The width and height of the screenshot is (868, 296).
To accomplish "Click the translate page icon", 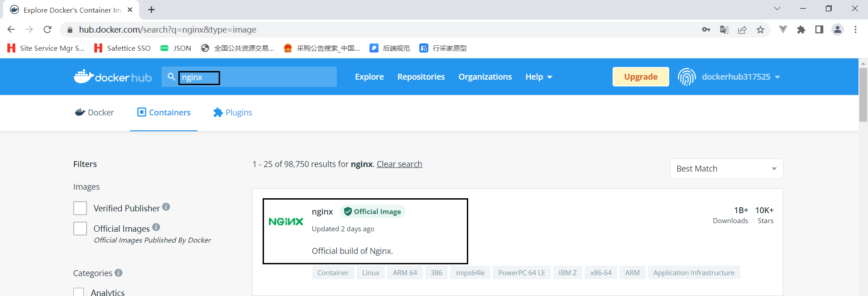I will 724,30.
